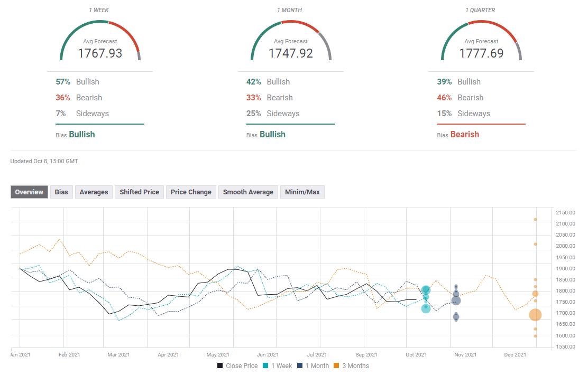Screen dimensions: 588x376
Task: Click the 57% Bullish row for 1 Week
Action: (x=78, y=82)
